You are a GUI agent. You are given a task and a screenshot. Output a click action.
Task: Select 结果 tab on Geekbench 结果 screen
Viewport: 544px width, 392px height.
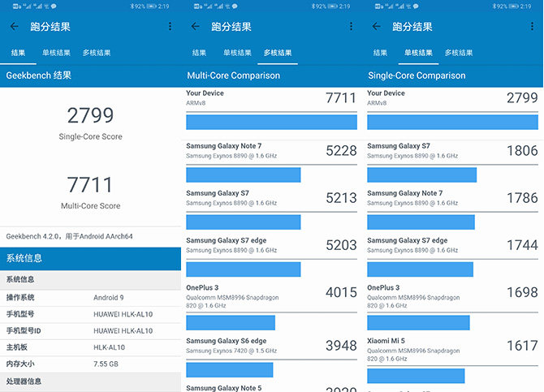(x=18, y=53)
